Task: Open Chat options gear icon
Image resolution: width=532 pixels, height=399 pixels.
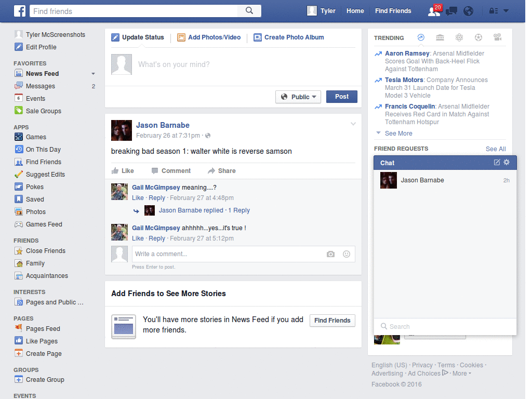Action: 507,162
